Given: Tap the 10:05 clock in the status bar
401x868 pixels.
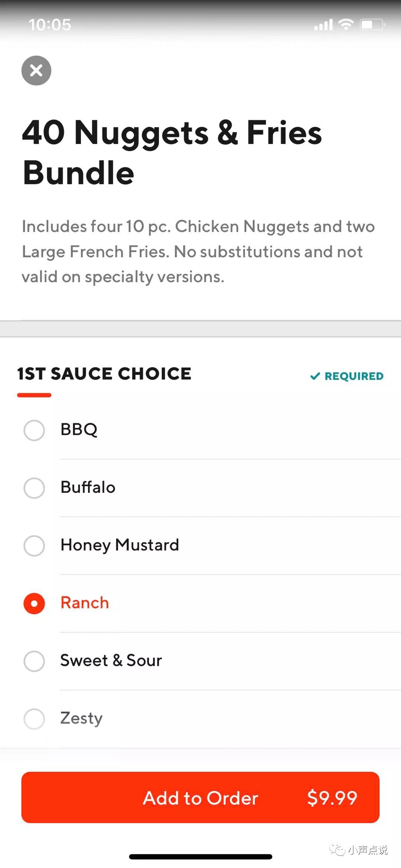Looking at the screenshot, I should click(x=50, y=25).
